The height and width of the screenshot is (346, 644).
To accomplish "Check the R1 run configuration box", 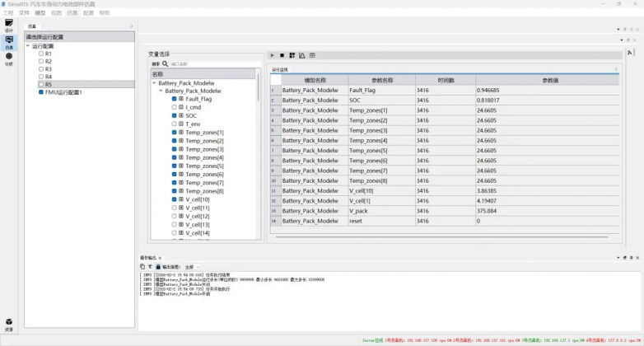I will (x=40, y=54).
